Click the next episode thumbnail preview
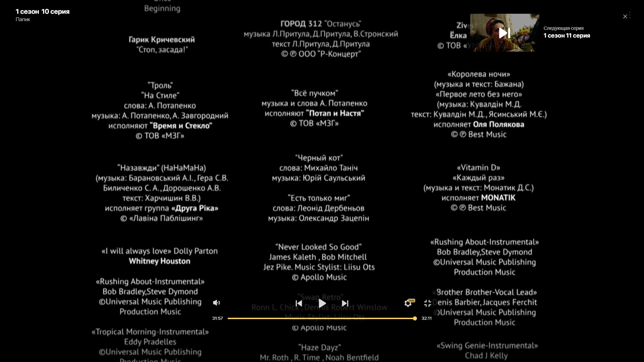 tap(504, 32)
